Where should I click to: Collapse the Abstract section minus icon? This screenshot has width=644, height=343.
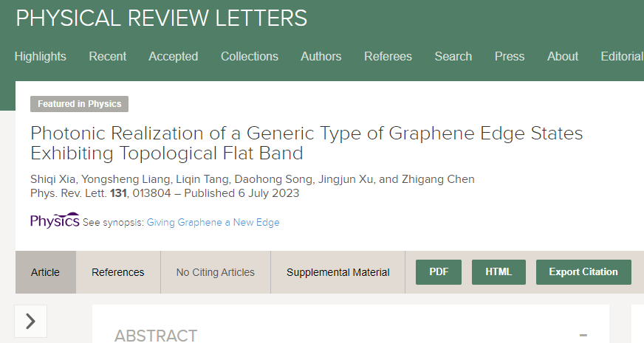583,335
